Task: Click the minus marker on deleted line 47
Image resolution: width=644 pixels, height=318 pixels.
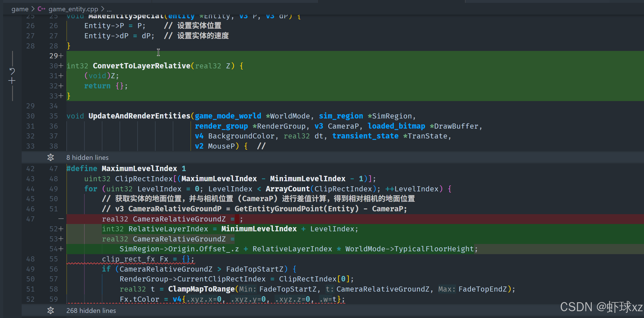Action: pos(61,219)
